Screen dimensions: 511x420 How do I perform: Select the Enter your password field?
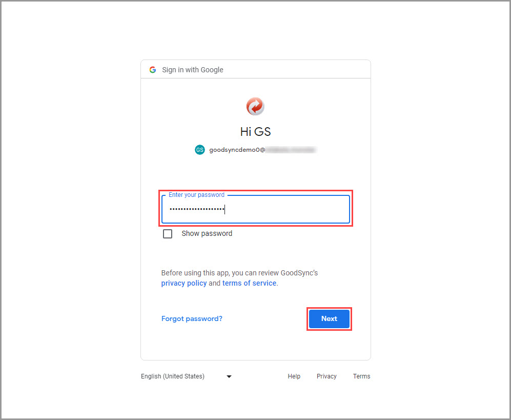(255, 209)
